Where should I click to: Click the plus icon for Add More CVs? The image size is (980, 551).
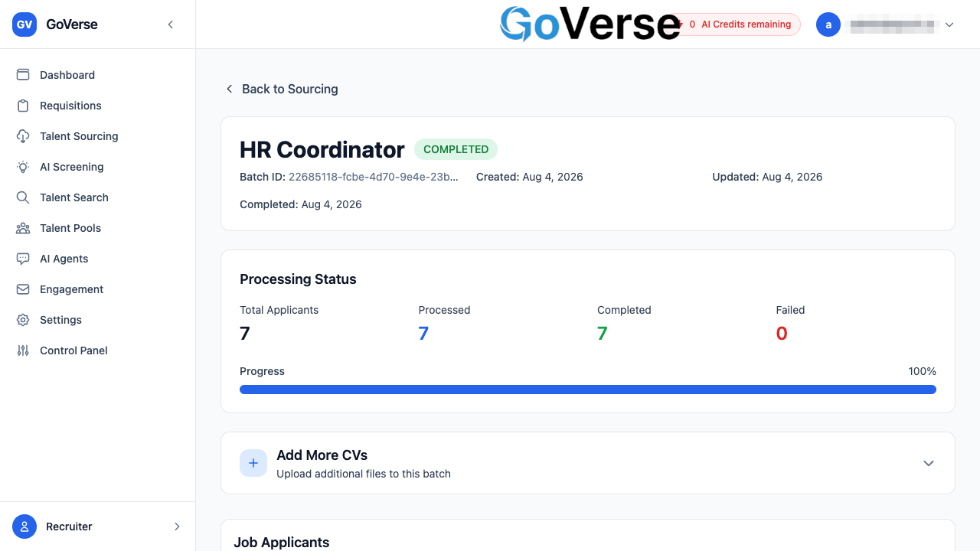click(x=253, y=463)
